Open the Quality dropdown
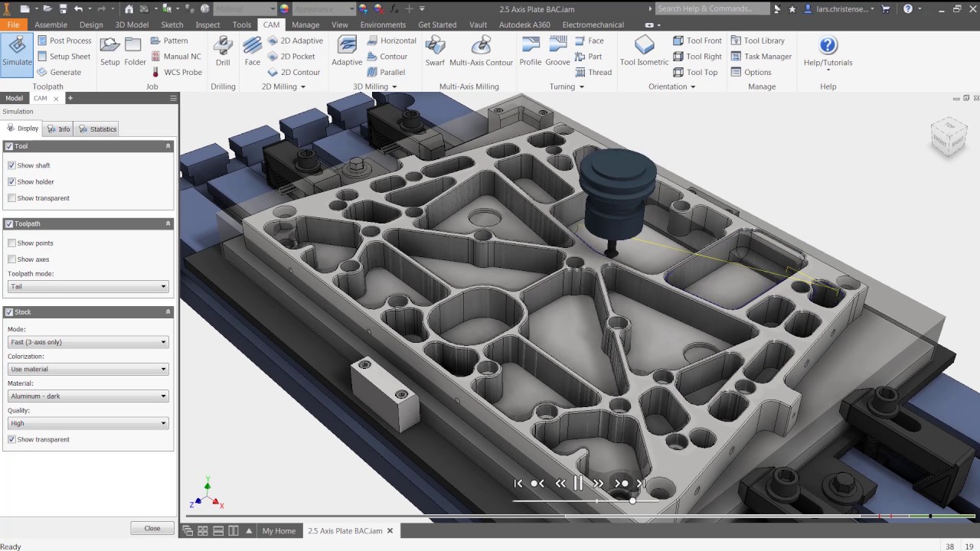Viewport: 980px width, 551px height. 88,423
